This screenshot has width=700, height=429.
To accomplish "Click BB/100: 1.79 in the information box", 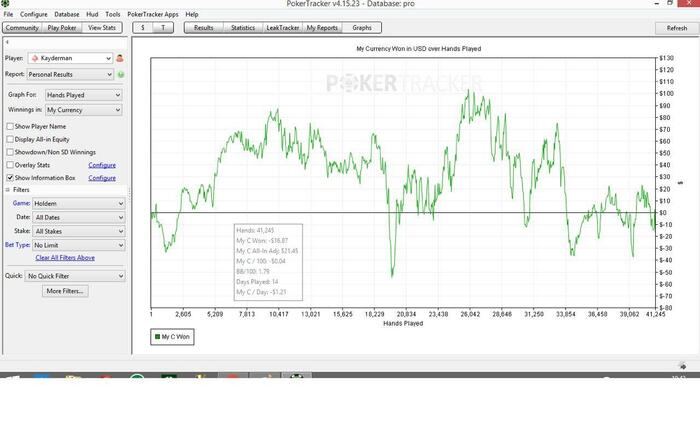I will click(253, 271).
